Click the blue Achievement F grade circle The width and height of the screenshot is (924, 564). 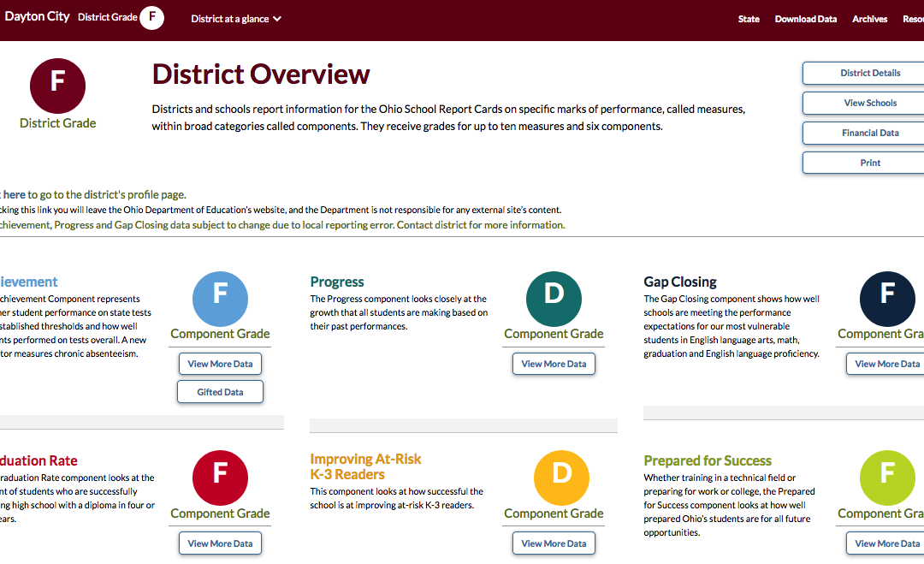coord(220,299)
